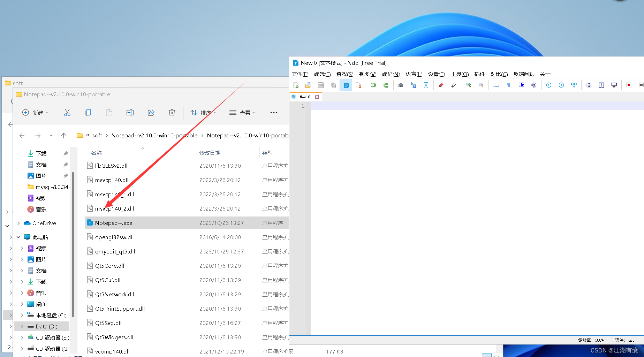Expand Data (D:) tree node
The height and width of the screenshot is (357, 644).
[x=22, y=326]
